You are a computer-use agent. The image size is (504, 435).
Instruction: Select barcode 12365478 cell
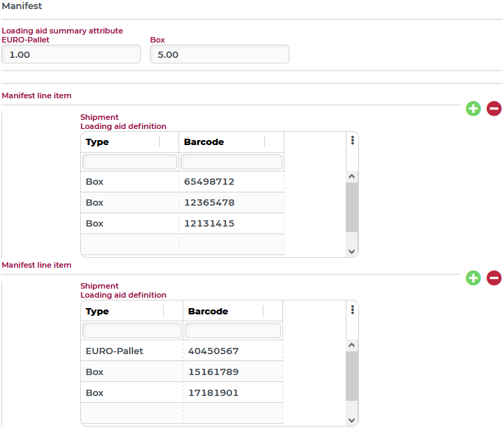coord(231,203)
